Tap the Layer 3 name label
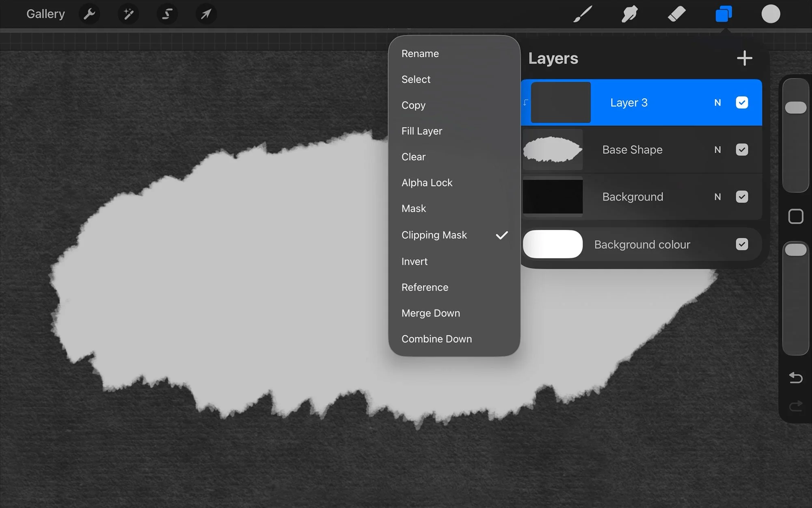Image resolution: width=812 pixels, height=508 pixels. (x=629, y=103)
